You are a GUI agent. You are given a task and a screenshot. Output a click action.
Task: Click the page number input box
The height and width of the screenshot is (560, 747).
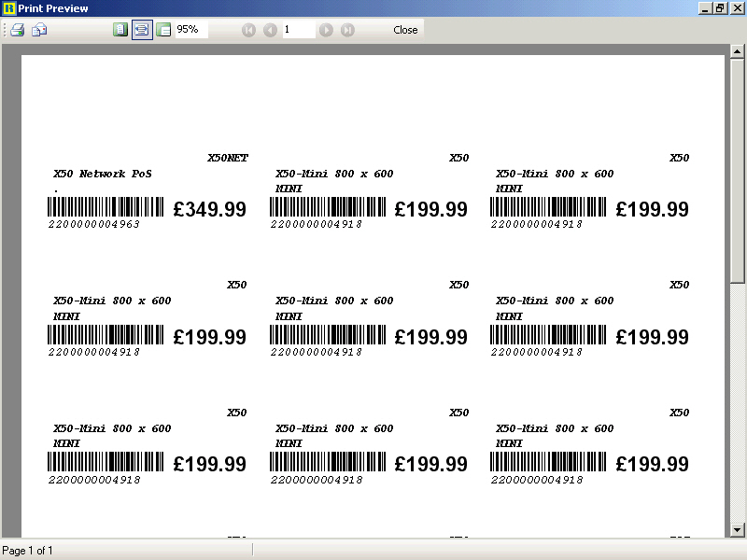pyautogui.click(x=298, y=30)
